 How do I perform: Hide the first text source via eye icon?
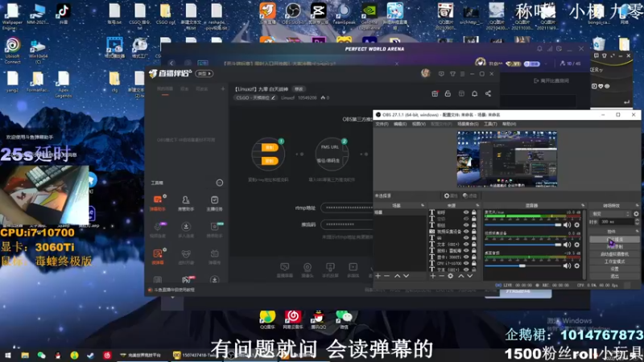[466, 212]
